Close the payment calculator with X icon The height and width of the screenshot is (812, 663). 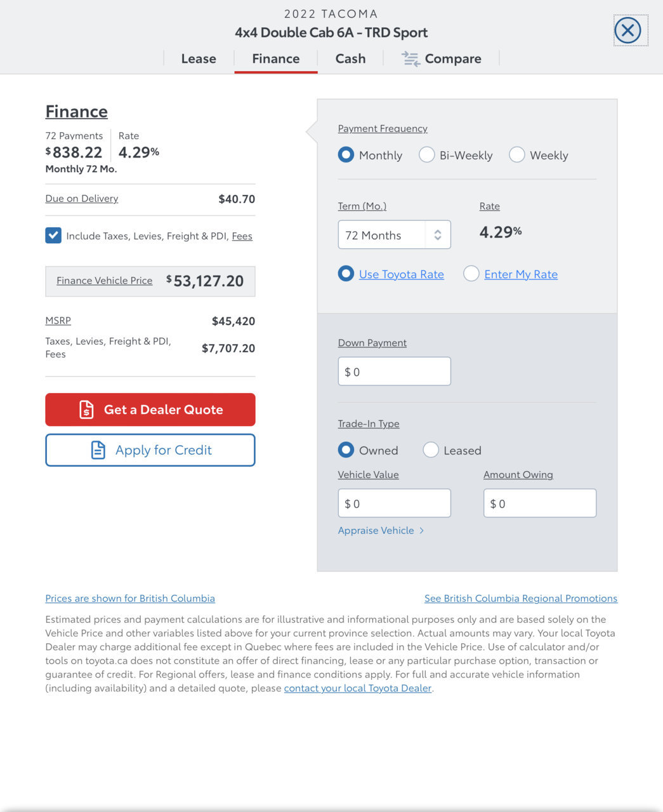pos(627,30)
